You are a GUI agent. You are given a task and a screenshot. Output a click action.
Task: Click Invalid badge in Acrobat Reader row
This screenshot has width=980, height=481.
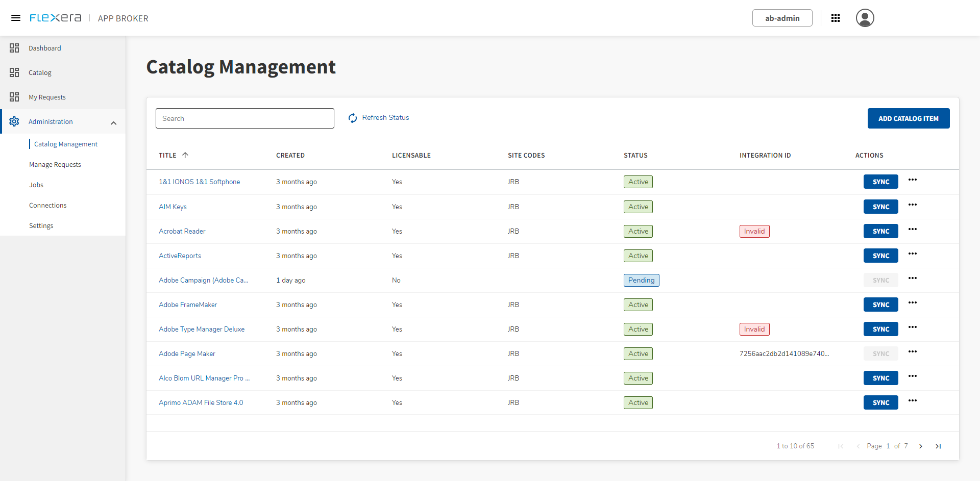point(754,231)
